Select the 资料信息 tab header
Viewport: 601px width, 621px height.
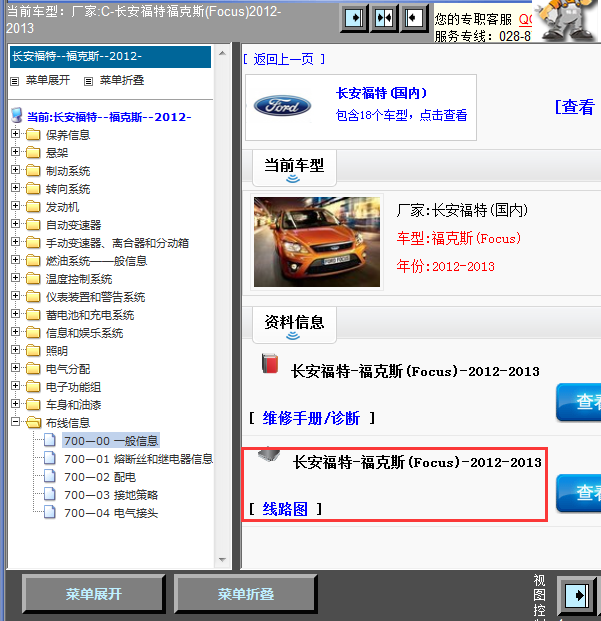pos(294,325)
